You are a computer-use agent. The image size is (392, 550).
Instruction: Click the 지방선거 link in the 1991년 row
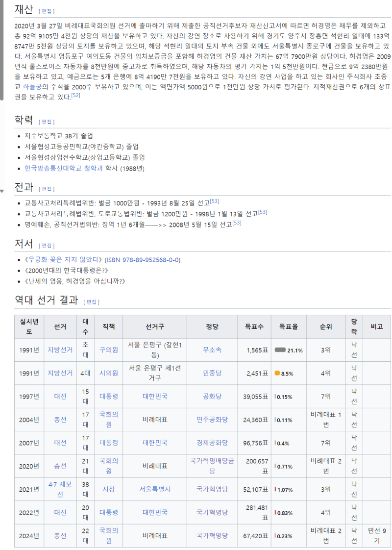click(60, 350)
